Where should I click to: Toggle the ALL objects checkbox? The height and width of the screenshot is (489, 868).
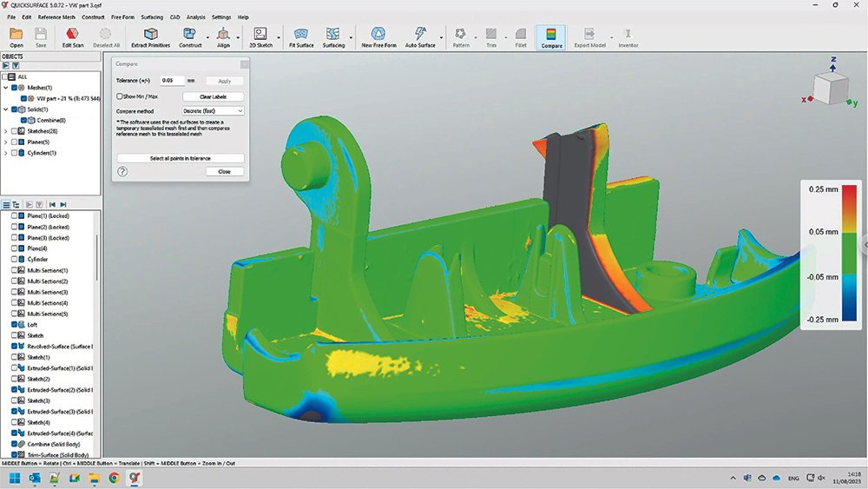(x=5, y=77)
